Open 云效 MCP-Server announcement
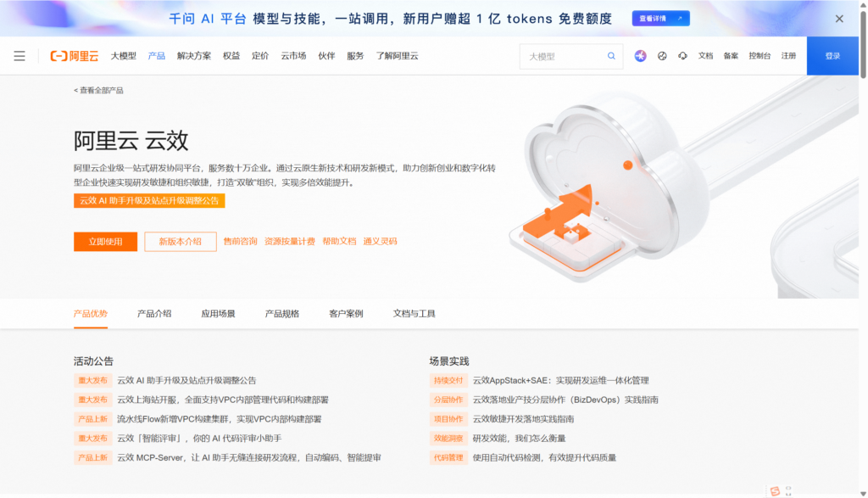The image size is (868, 498). click(x=249, y=457)
